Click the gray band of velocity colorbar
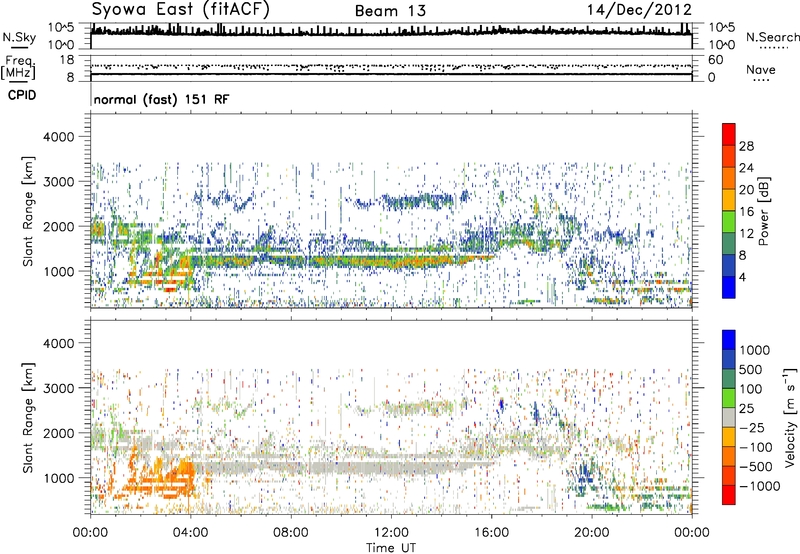 coord(729,417)
